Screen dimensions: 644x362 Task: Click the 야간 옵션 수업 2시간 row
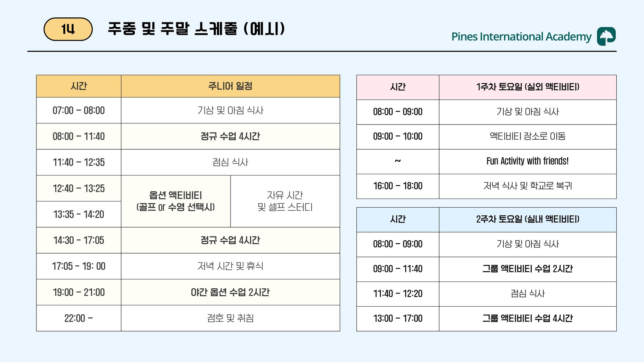[x=188, y=292]
